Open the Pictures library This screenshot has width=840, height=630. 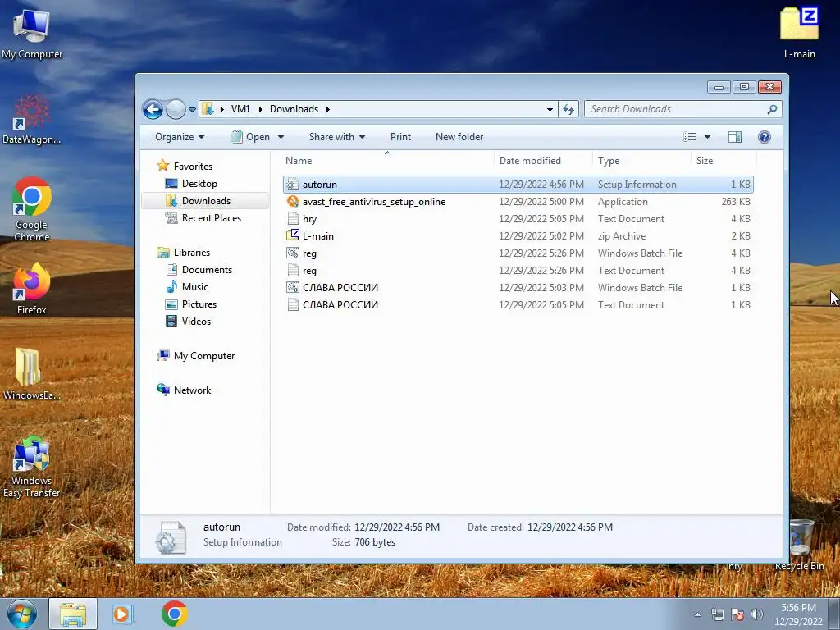[x=191, y=304]
